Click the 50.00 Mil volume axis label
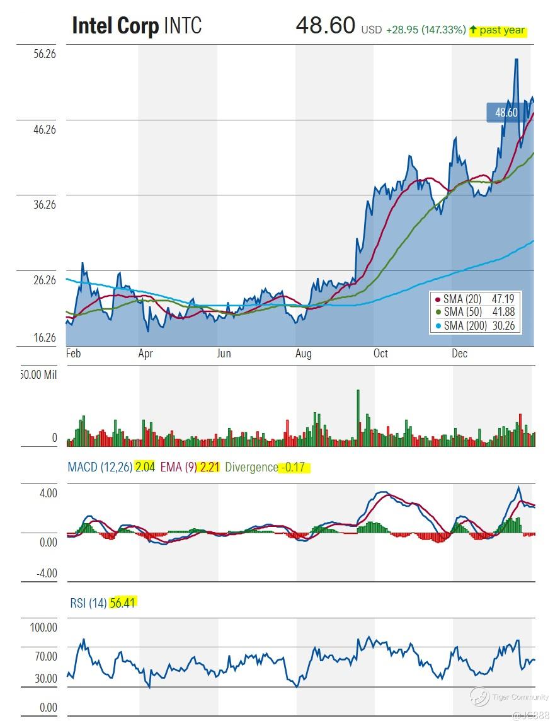560x728 pixels. 39,374
